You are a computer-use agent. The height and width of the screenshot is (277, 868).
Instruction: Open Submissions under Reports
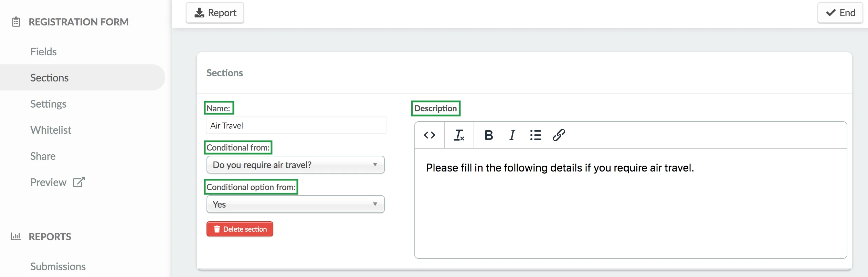(x=58, y=266)
